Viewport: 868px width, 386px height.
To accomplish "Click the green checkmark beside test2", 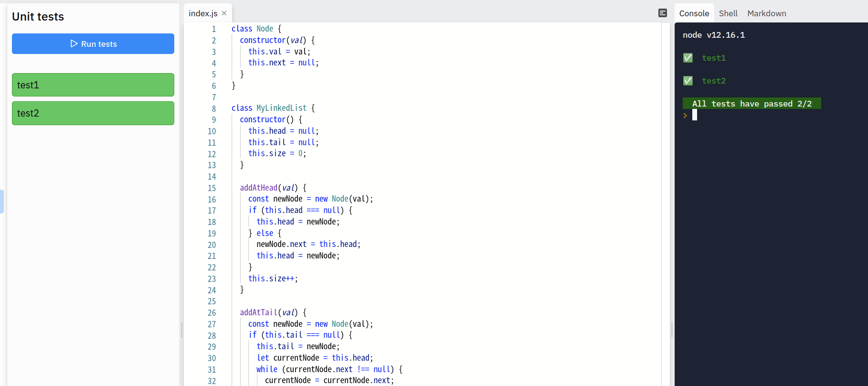I will (x=688, y=81).
